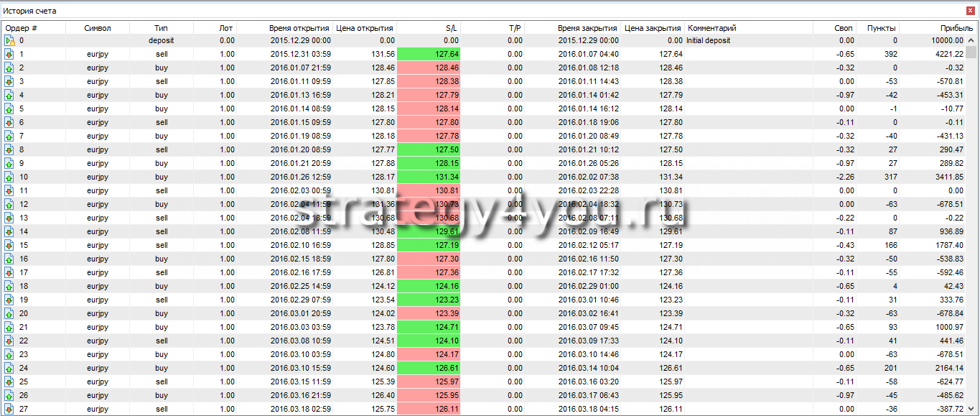
Task: Click the deposit icon in order 0 row
Action: [x=9, y=41]
